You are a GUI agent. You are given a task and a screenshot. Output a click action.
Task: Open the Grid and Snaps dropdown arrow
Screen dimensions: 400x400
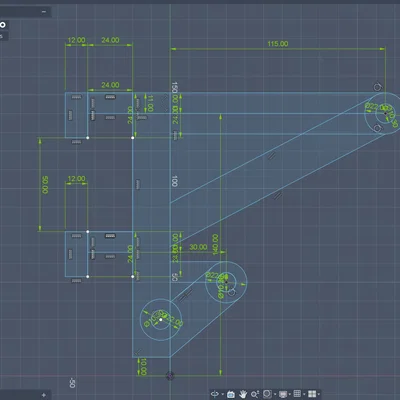pyautogui.click(x=304, y=394)
